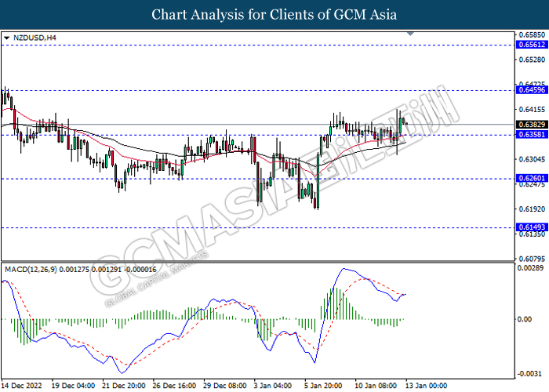Click the 29 Dec 08:00 time label
Screen dimensions: 549x392
pyautogui.click(x=225, y=386)
